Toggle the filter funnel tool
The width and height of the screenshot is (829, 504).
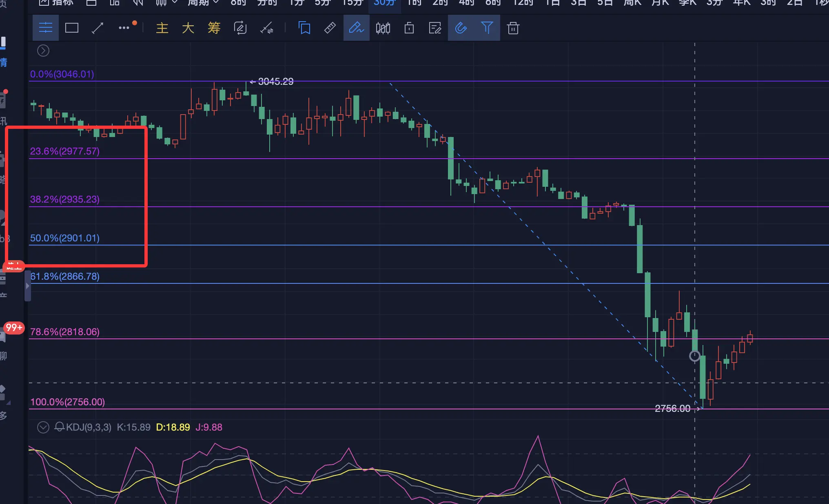point(487,28)
